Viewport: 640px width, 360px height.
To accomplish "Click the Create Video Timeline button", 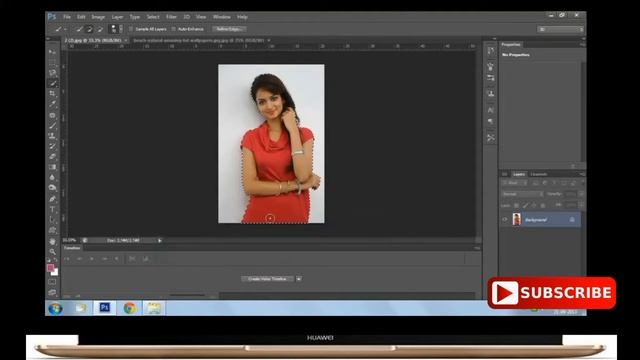I will pos(267,279).
